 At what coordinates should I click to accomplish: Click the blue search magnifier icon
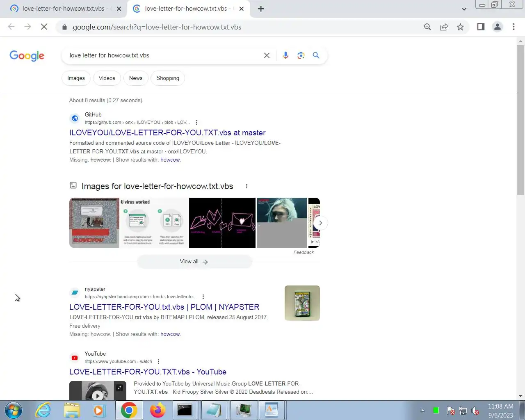316,55
